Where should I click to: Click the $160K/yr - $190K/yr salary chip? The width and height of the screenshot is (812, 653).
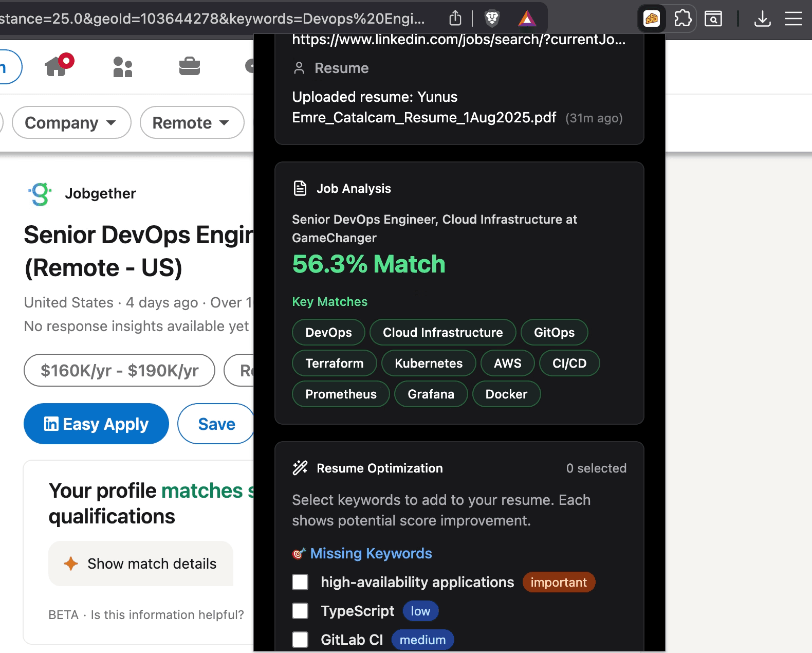pos(119,370)
